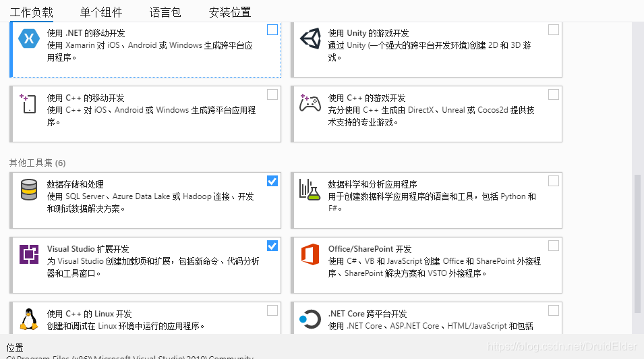Viewport: 644px width, 359px height.
Task: Check the .NET 的移动开发 workload checkbox
Action: coord(272,30)
